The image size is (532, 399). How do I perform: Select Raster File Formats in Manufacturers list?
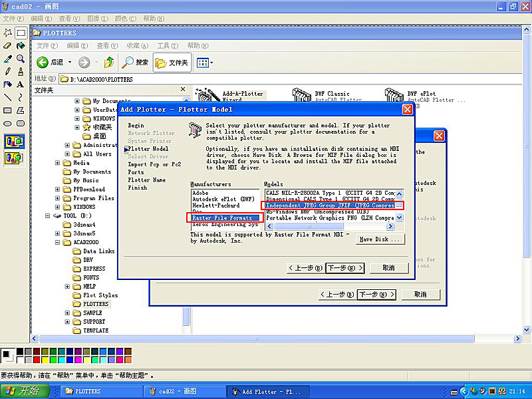[x=225, y=218]
